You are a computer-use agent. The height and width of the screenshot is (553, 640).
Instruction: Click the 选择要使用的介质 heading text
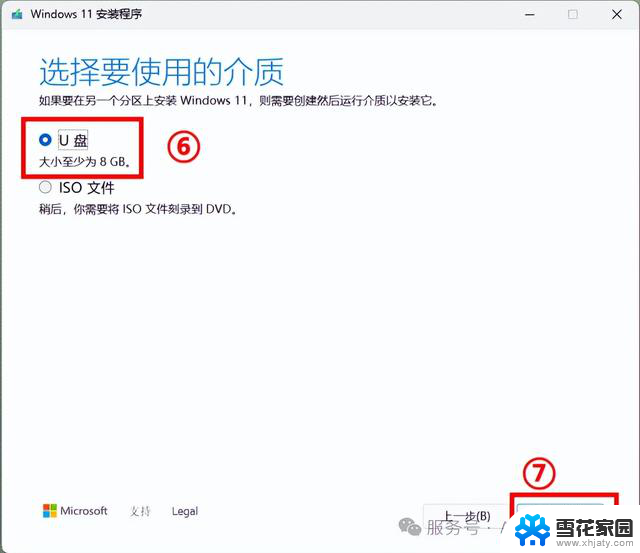162,72
